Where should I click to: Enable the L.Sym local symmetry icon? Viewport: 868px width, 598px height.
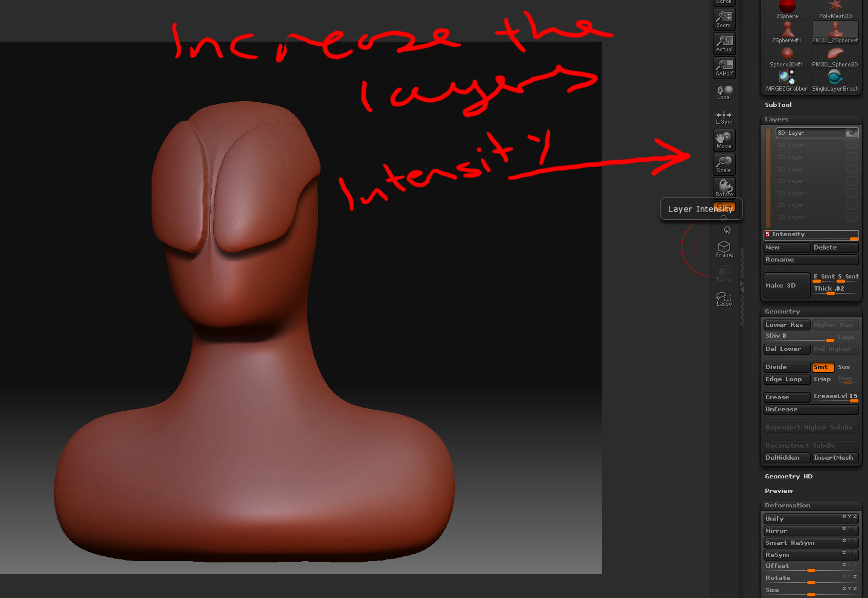(724, 117)
